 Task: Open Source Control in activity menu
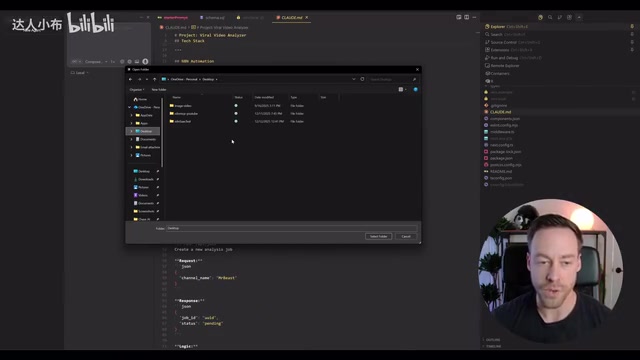click(x=512, y=42)
